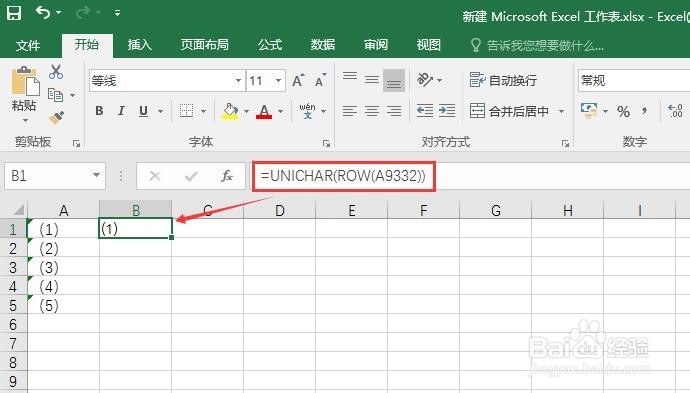
Task: Click the formula bar with UNICHAR formula
Action: click(x=471, y=176)
